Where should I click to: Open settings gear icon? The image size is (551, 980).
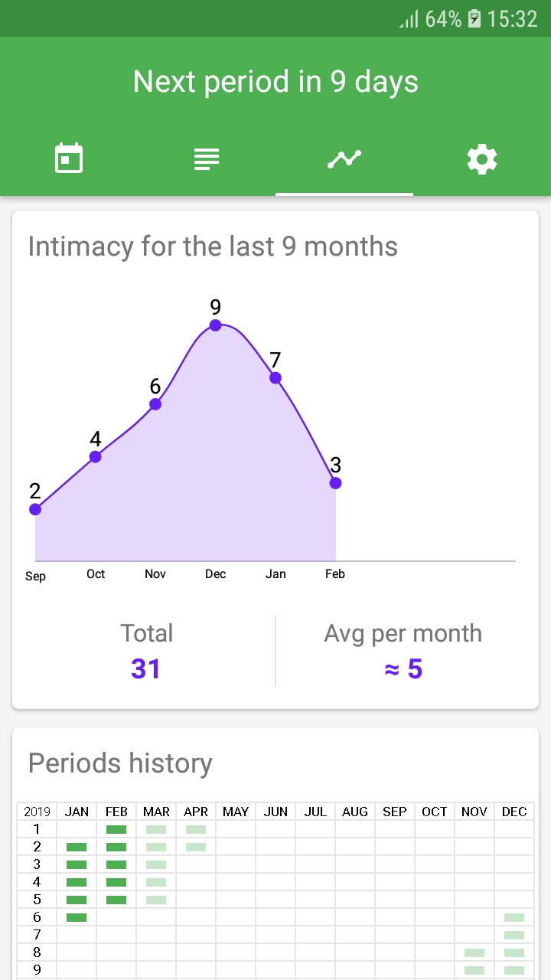click(x=482, y=159)
